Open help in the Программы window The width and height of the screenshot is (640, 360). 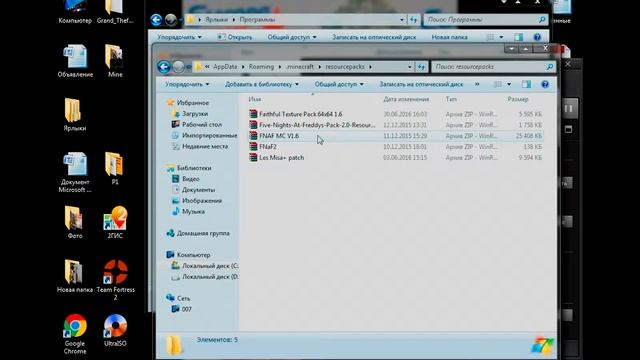tap(537, 37)
